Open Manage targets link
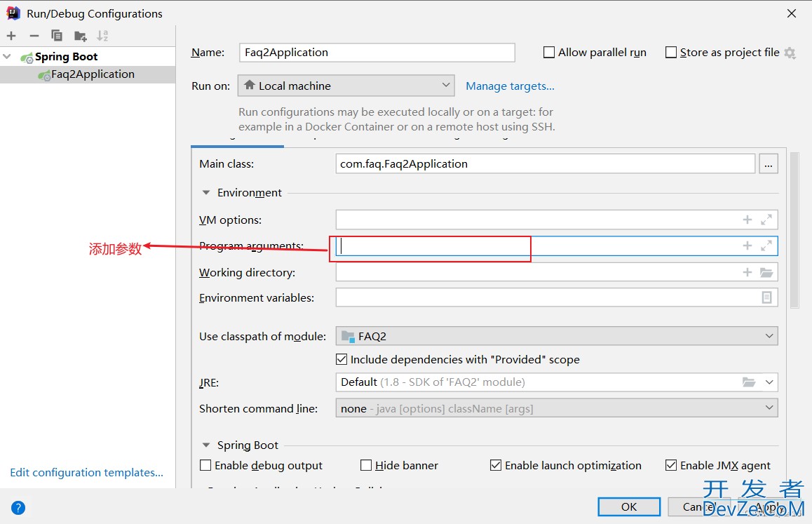Image resolution: width=812 pixels, height=524 pixels. (x=510, y=86)
